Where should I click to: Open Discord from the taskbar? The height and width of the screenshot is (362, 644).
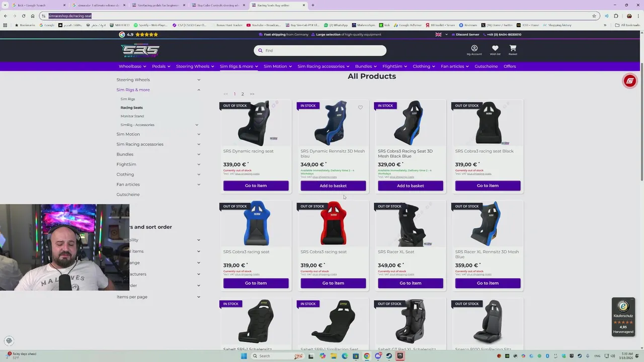pos(378,356)
